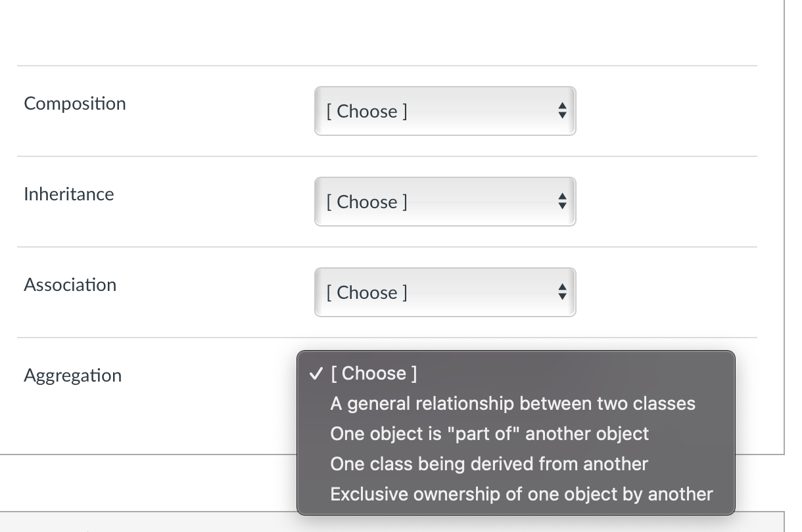Select the "[ Choose ]" option in the open menu
Screen dimensions: 802x532
373,374
